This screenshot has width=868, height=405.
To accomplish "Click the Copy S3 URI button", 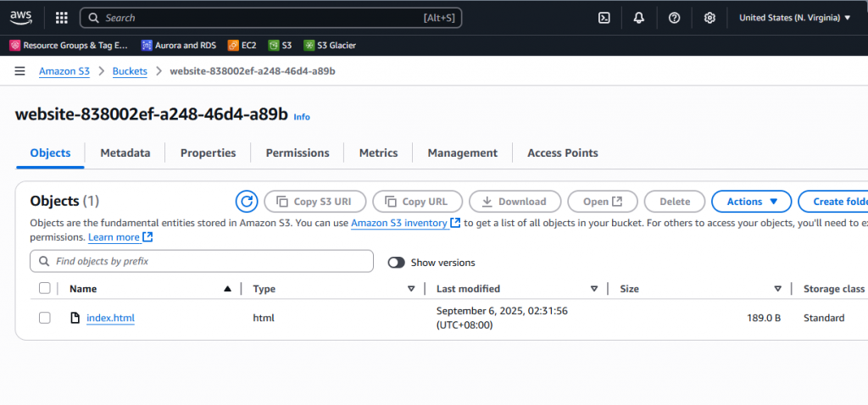I will pos(315,202).
